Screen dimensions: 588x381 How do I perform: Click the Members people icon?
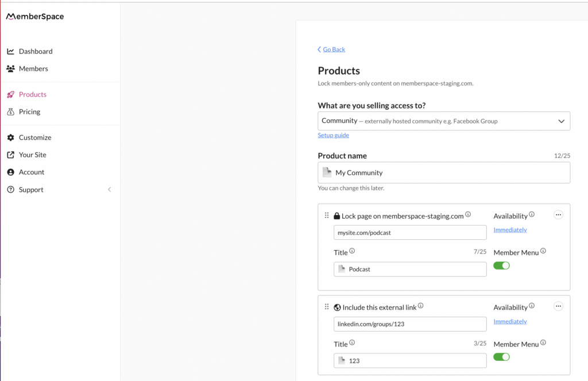point(11,68)
